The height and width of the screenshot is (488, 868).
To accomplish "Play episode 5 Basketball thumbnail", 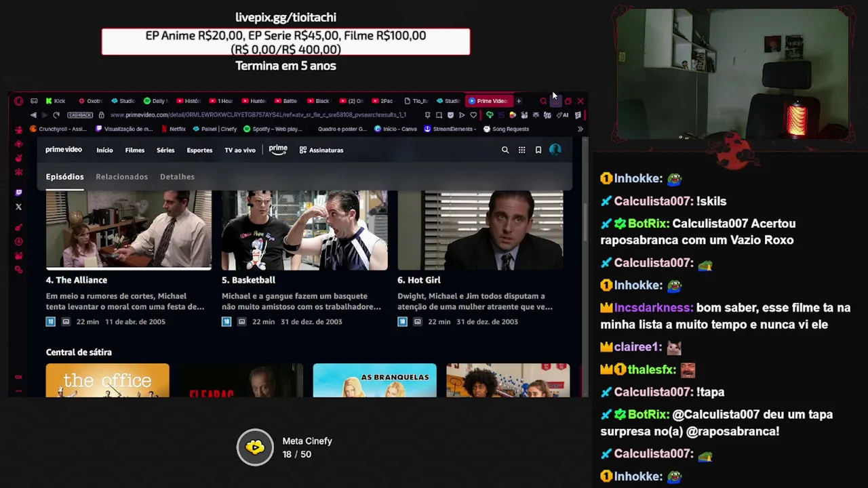I will click(x=304, y=230).
